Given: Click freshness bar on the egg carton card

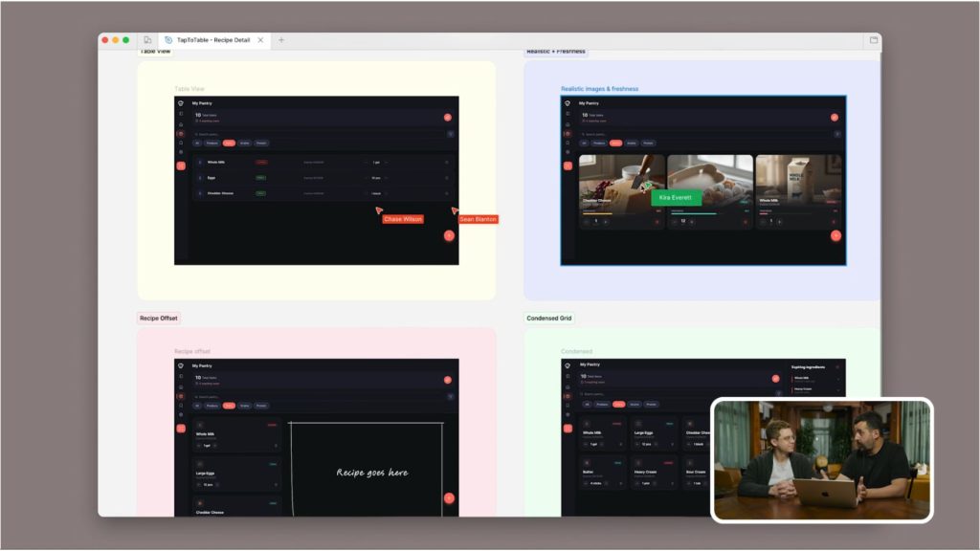Looking at the screenshot, I should 710,213.
